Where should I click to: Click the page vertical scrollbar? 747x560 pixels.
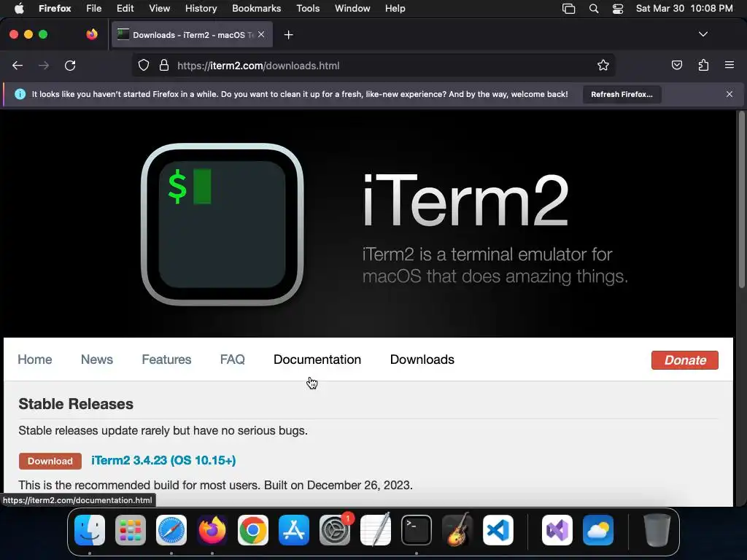(x=741, y=200)
